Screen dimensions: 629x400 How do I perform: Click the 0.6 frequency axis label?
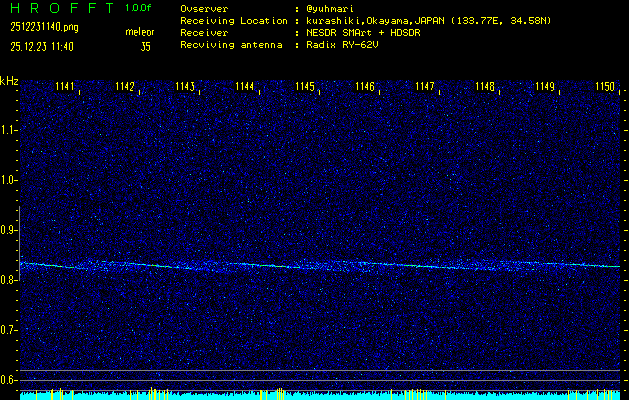[9, 380]
